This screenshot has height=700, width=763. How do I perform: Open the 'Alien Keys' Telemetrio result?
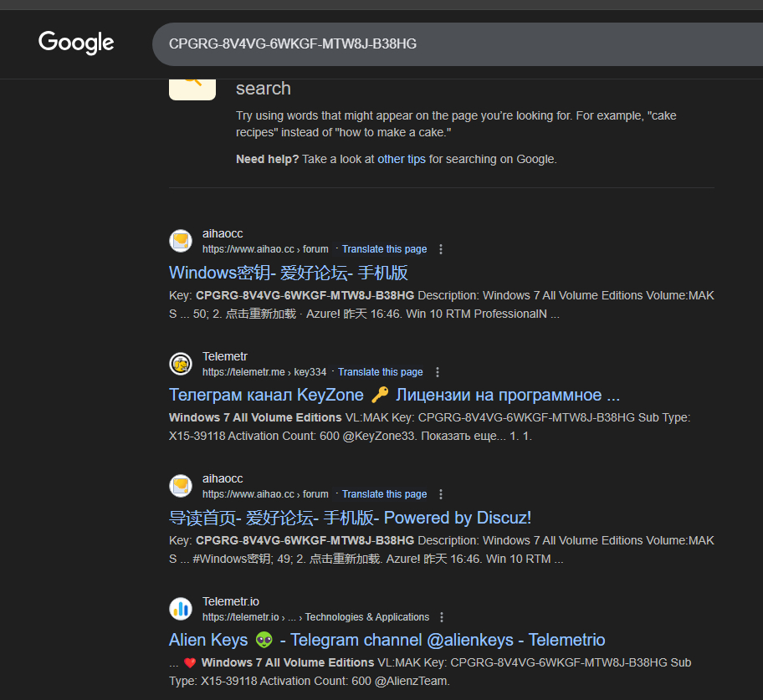[387, 640]
